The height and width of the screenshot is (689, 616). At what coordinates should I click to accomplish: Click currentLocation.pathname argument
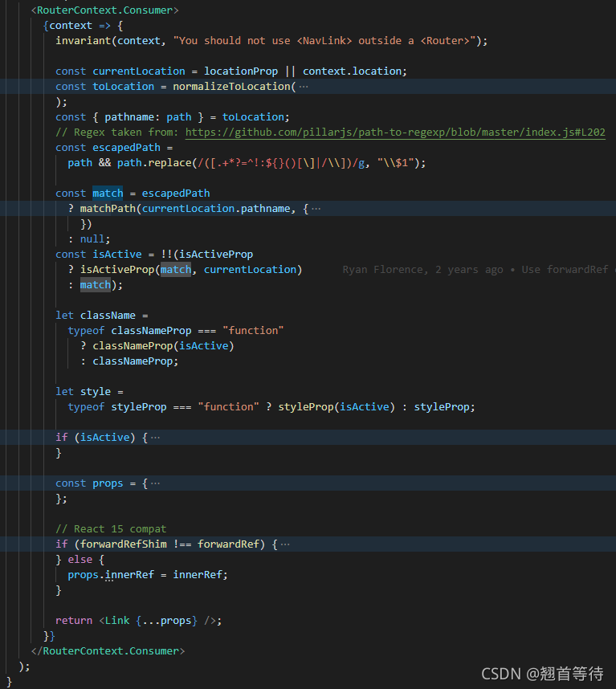[216, 209]
